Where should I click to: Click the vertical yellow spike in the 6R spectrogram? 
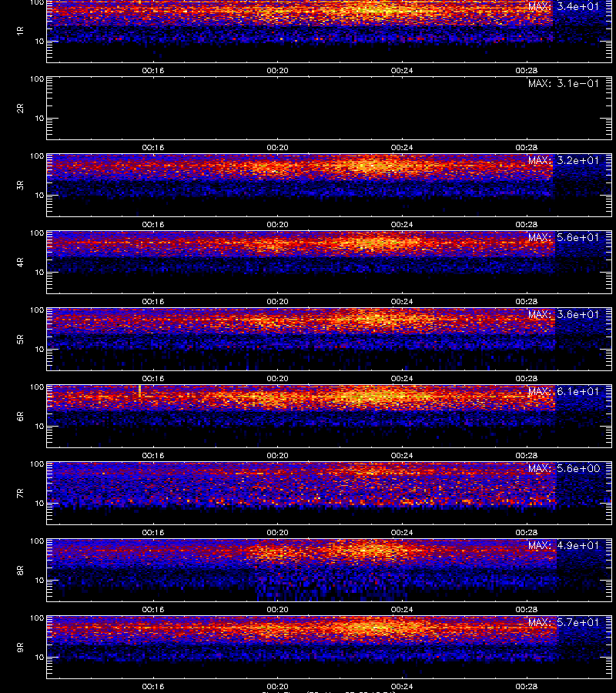point(139,392)
